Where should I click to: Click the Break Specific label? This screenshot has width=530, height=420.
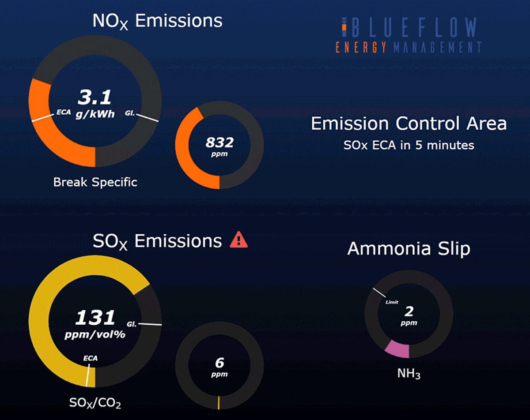point(95,182)
